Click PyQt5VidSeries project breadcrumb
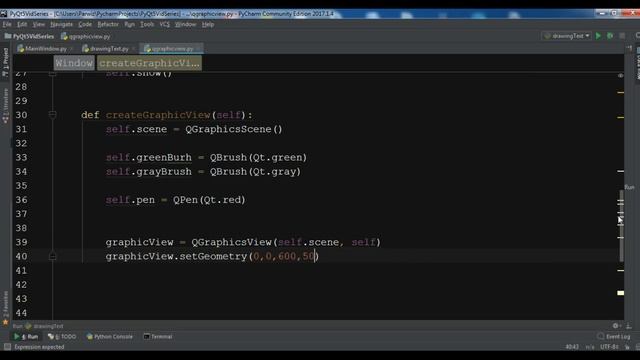The image size is (640, 360). pos(29,36)
